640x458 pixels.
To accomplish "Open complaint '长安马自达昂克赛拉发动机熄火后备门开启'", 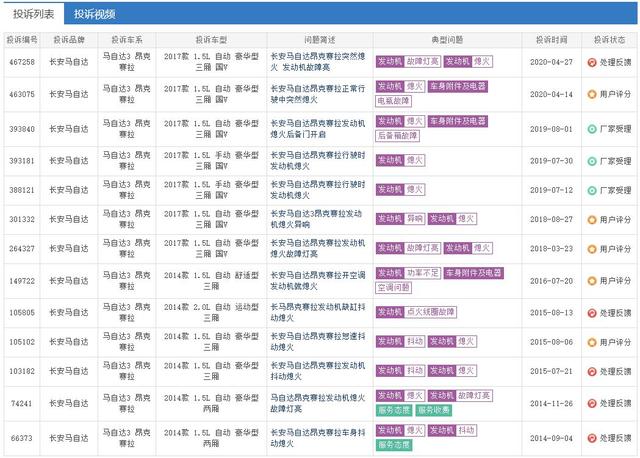I will click(x=318, y=129).
